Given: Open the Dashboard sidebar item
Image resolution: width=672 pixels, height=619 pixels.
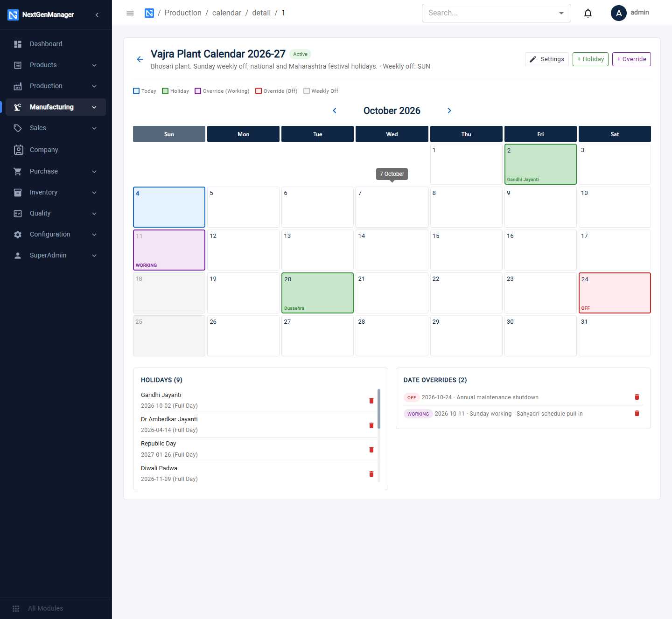Looking at the screenshot, I should click(56, 44).
